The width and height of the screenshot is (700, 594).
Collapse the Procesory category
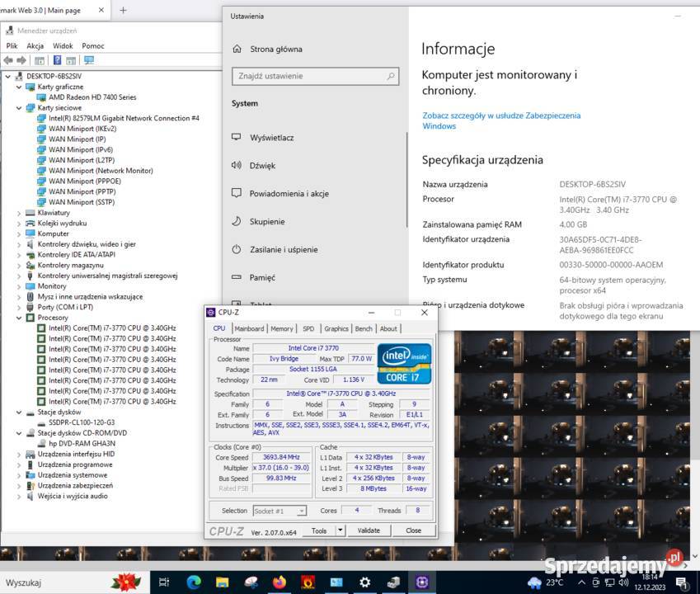pyautogui.click(x=19, y=318)
